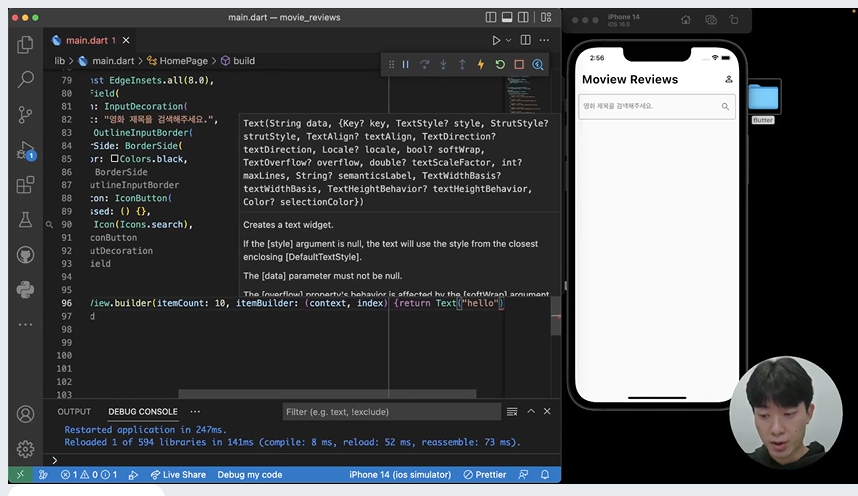Image resolution: width=858 pixels, height=496 pixels.
Task: Click Prettier in status bar
Action: click(485, 475)
